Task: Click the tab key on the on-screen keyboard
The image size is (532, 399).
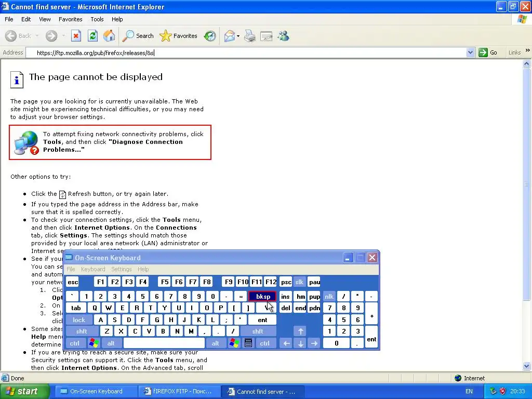Action: pos(76,308)
